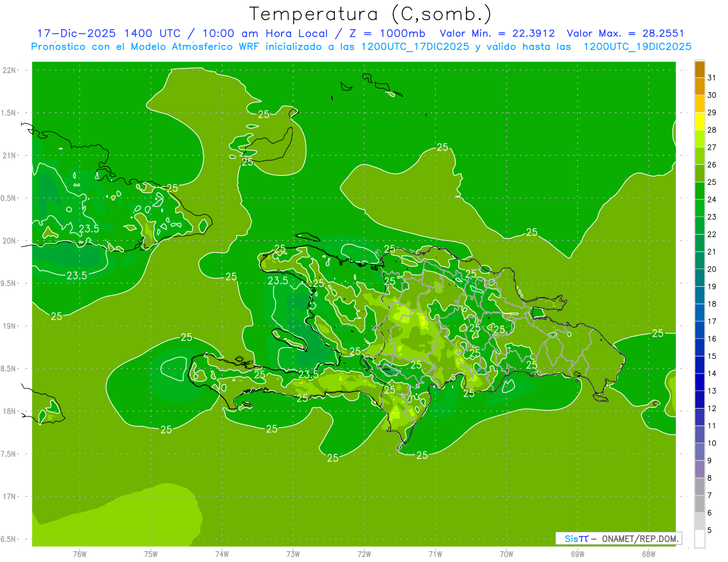Click the 68W longitude axis label
The image size is (728, 562).
coord(649,554)
